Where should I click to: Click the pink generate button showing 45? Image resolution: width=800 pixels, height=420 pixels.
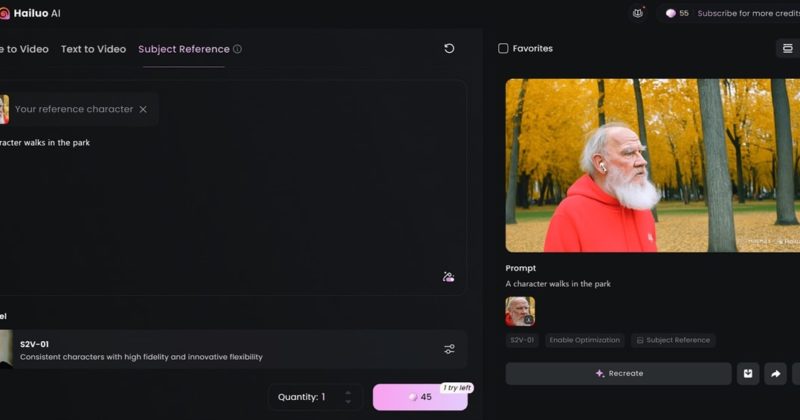tap(419, 397)
